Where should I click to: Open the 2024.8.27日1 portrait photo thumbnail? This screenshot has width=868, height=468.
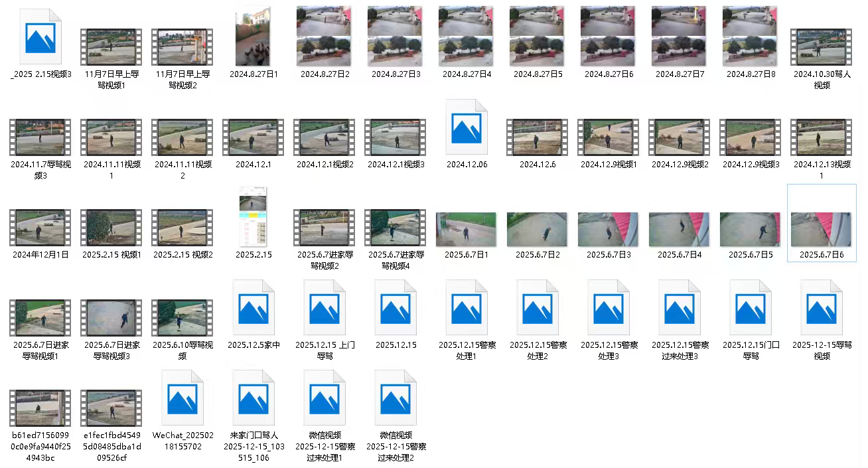tap(253, 37)
